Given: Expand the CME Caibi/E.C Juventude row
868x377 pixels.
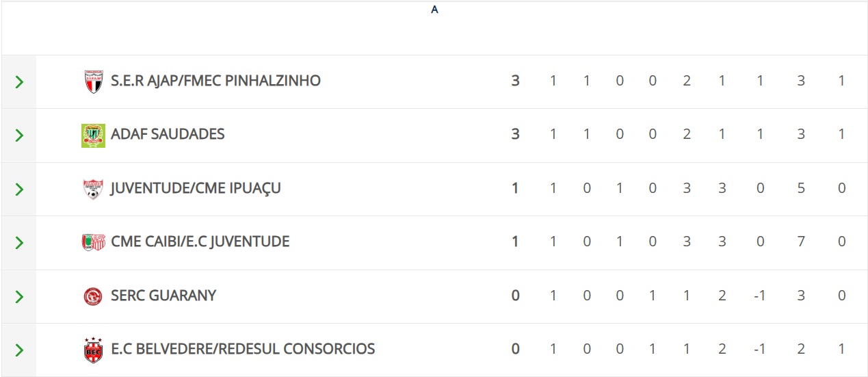Looking at the screenshot, I should pos(19,243).
